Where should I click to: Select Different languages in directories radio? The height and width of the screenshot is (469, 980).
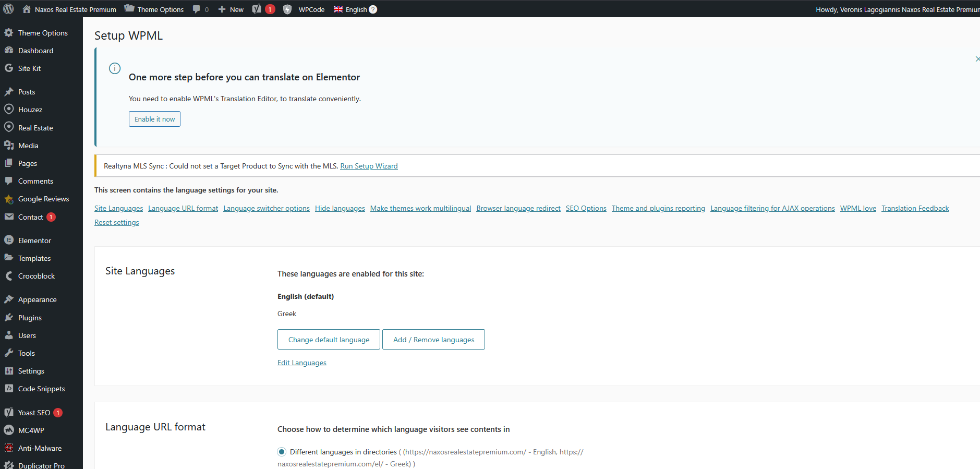point(282,452)
